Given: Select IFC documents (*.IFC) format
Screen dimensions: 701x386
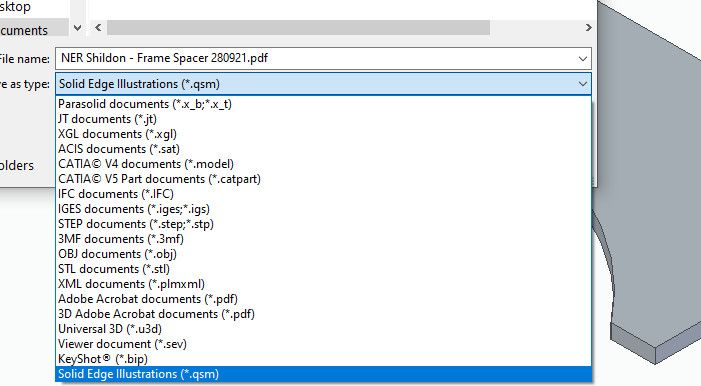Looking at the screenshot, I should click(x=323, y=194).
